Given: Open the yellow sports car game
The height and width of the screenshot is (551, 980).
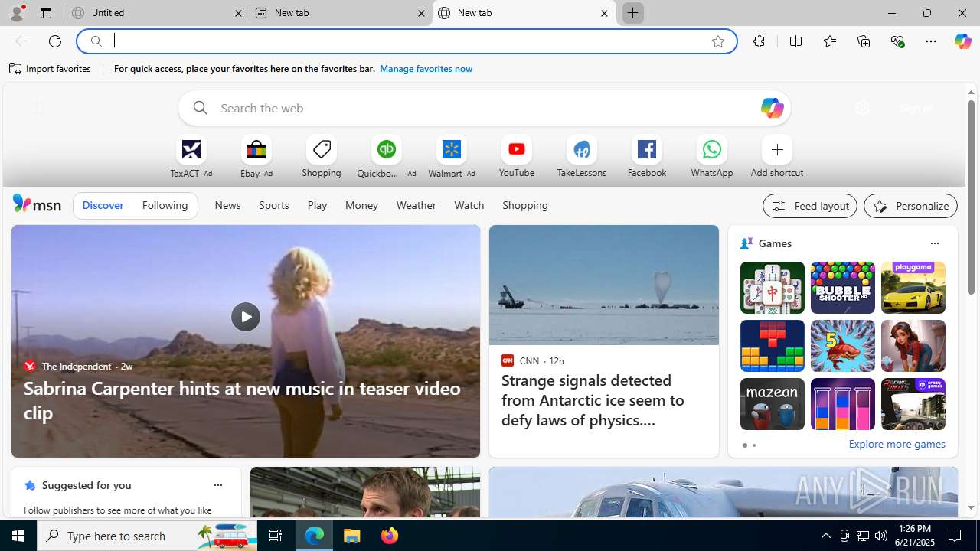Looking at the screenshot, I should click(x=913, y=288).
